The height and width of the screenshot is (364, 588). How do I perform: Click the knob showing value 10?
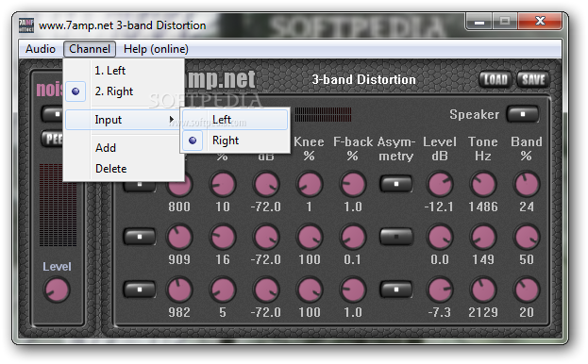(223, 184)
